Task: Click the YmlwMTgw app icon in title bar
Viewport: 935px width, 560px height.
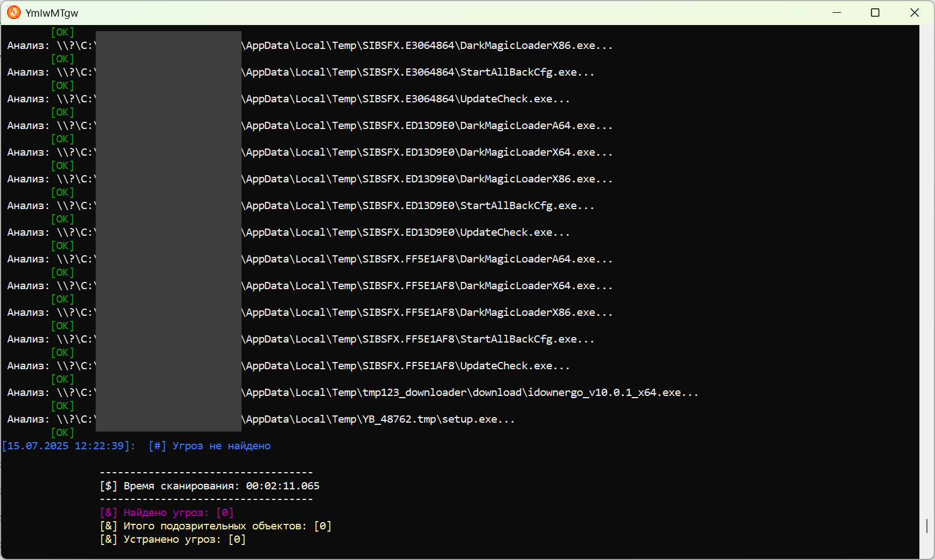Action: coord(14,12)
